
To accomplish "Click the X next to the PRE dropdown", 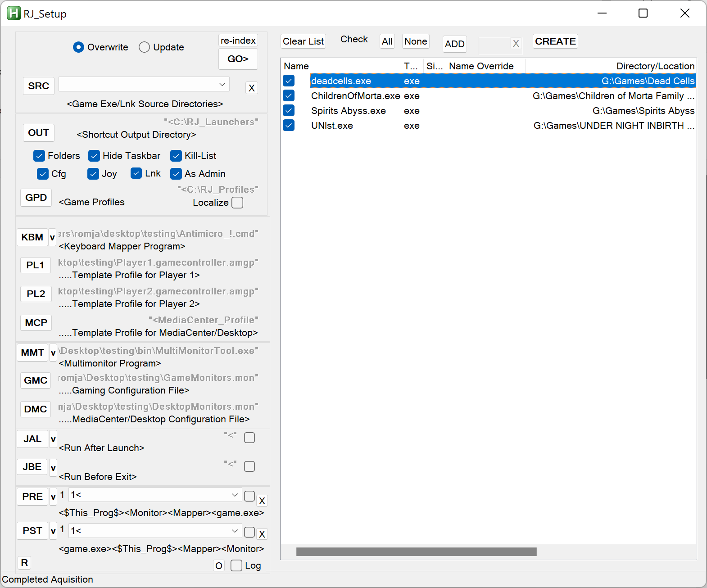I will pyautogui.click(x=262, y=501).
